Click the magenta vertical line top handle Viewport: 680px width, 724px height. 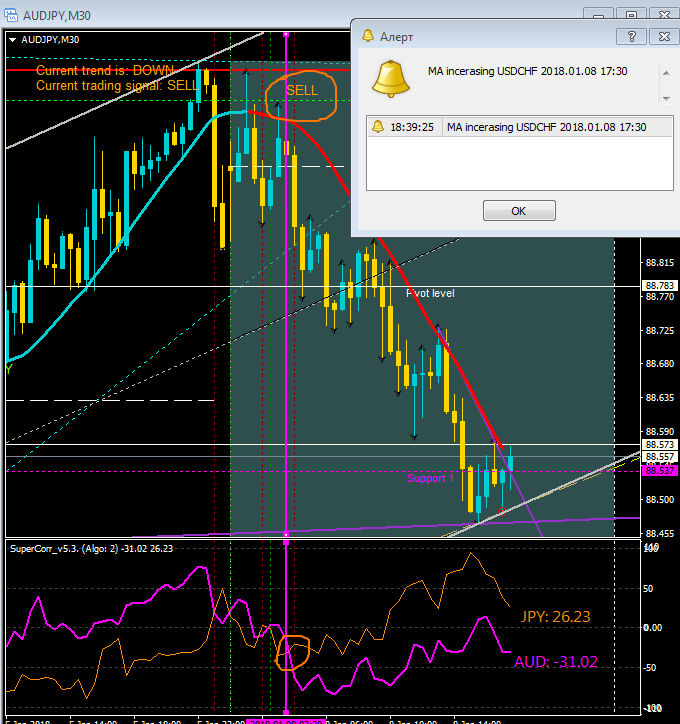(x=286, y=35)
